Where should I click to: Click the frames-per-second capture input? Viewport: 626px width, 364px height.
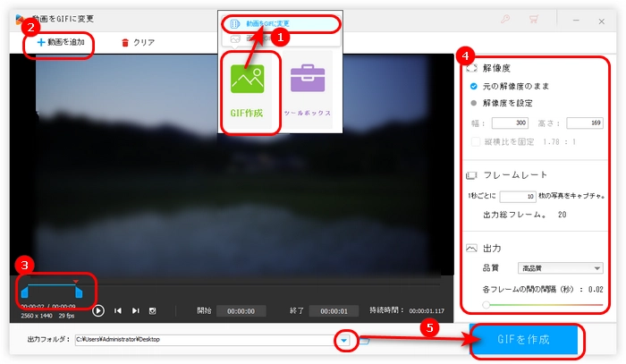pyautogui.click(x=518, y=196)
